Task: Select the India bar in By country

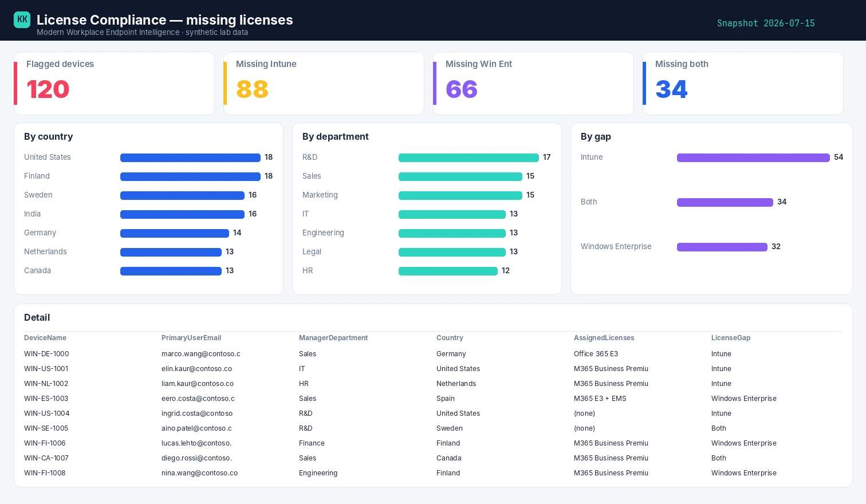Action: pyautogui.click(x=182, y=214)
